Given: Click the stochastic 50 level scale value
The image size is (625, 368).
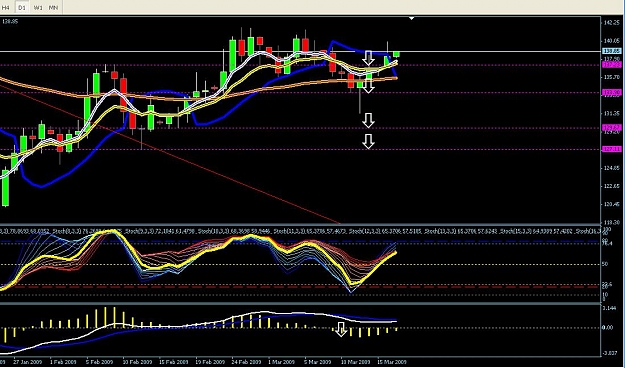Looking at the screenshot, I should [605, 264].
